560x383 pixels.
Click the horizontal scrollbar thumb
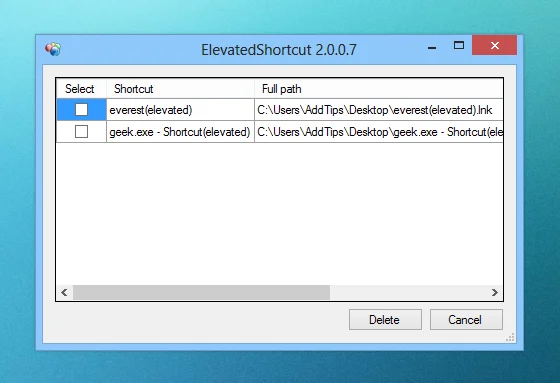[201, 293]
